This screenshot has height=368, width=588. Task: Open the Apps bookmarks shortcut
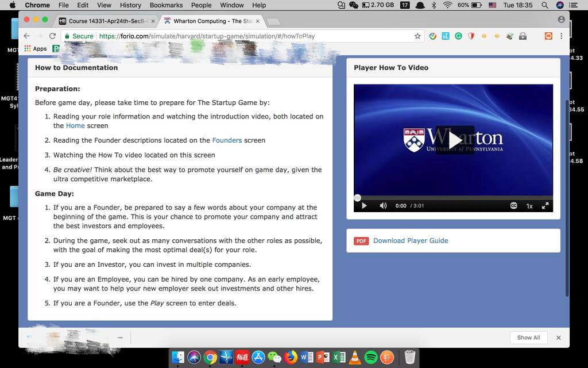tap(36, 48)
